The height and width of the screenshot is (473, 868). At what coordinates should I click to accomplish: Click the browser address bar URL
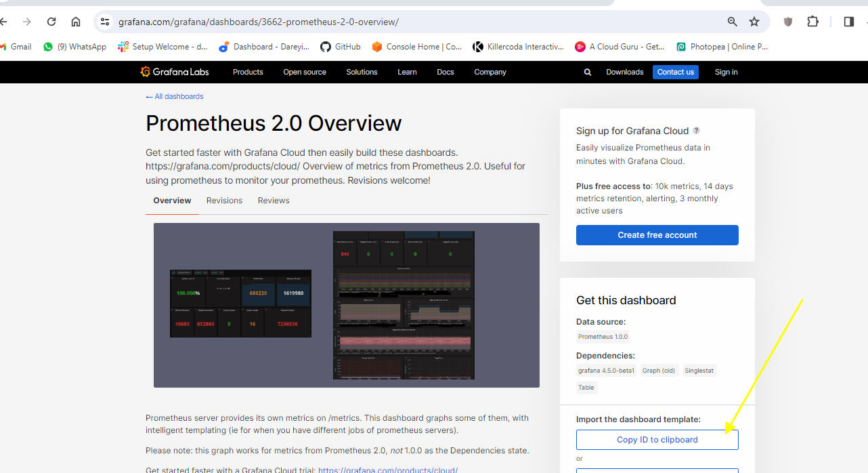[259, 22]
